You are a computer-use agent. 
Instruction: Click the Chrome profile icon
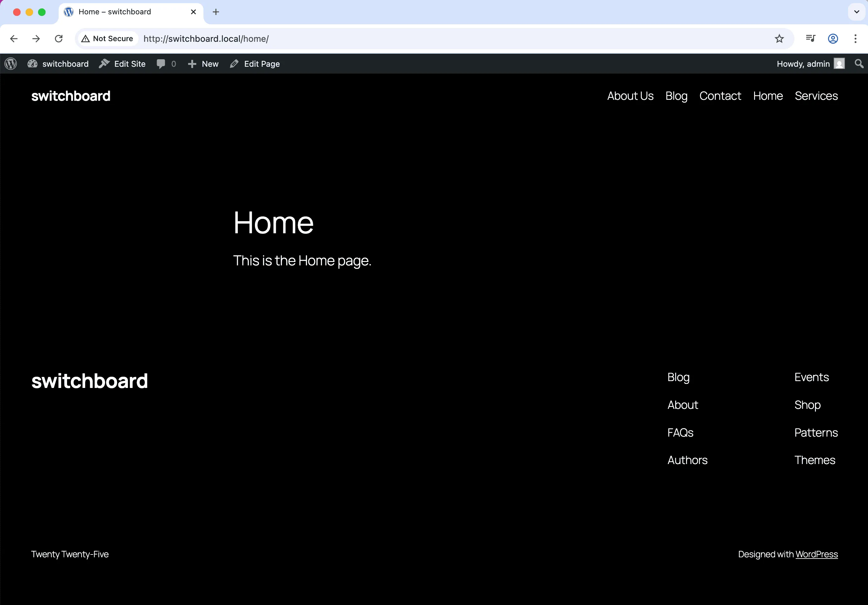833,39
